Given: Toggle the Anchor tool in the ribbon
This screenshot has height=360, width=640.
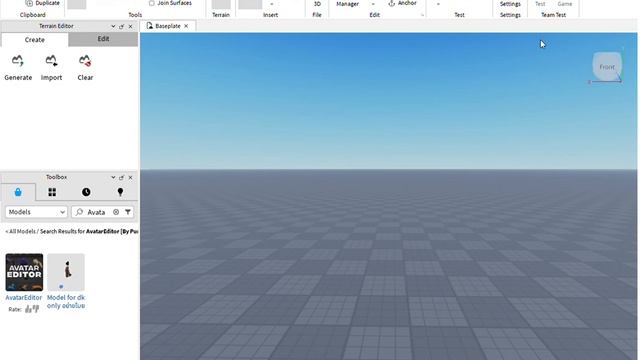Looking at the screenshot, I should click(402, 3).
